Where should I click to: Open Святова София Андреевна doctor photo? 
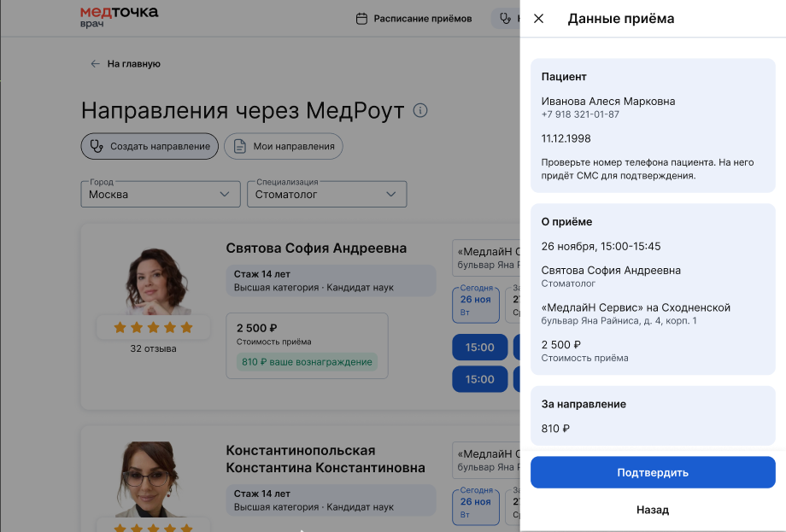point(153,278)
